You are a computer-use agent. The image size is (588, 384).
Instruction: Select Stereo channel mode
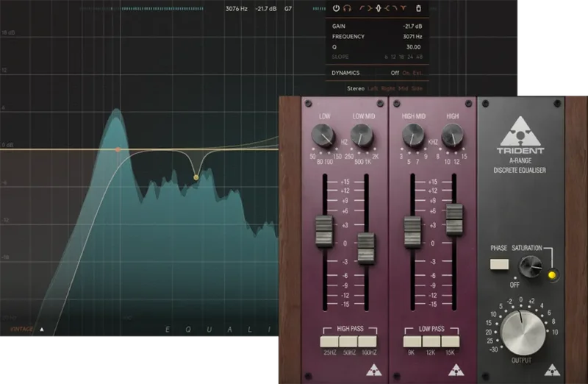(x=356, y=88)
